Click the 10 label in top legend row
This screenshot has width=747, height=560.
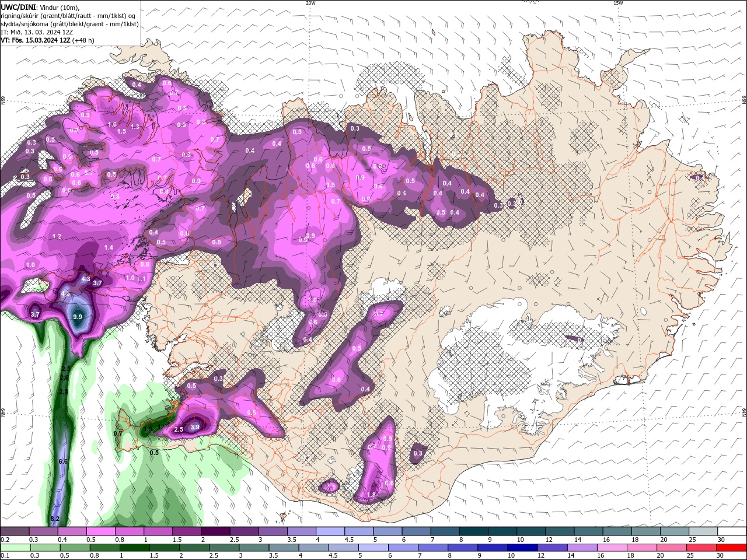[520, 540]
